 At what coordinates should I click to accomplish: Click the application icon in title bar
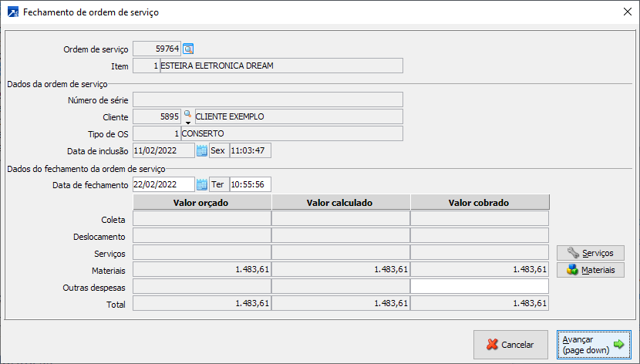[12, 12]
